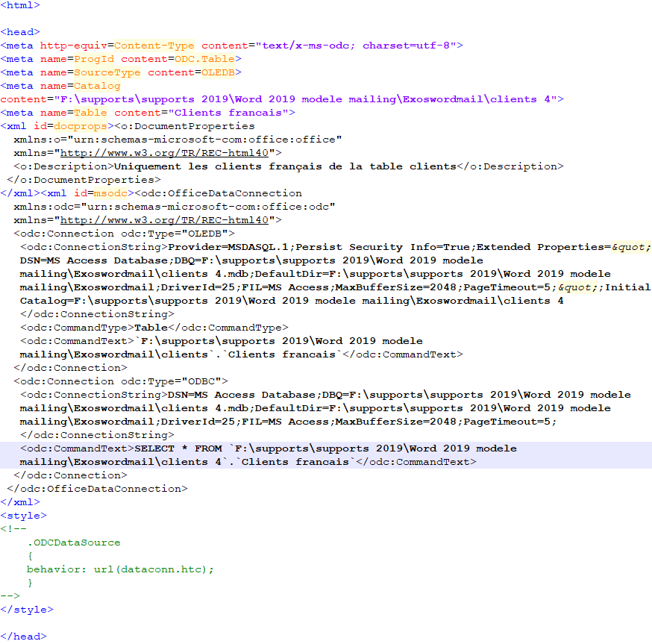Click the closing "</style>" tag
This screenshot has height=644, width=652.
27,610
